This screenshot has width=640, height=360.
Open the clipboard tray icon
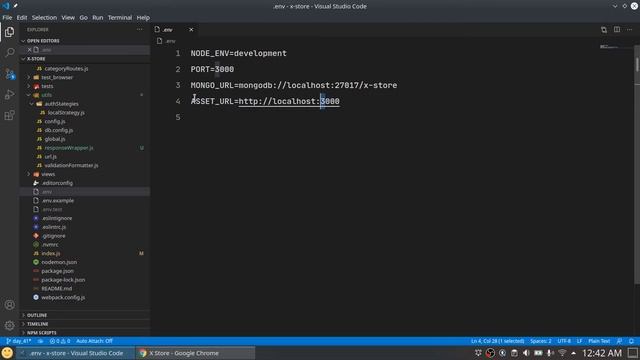pyautogui.click(x=514, y=353)
